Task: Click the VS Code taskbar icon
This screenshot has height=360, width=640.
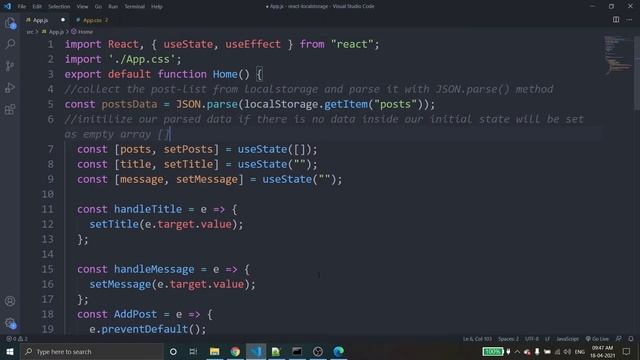Action: point(256,351)
